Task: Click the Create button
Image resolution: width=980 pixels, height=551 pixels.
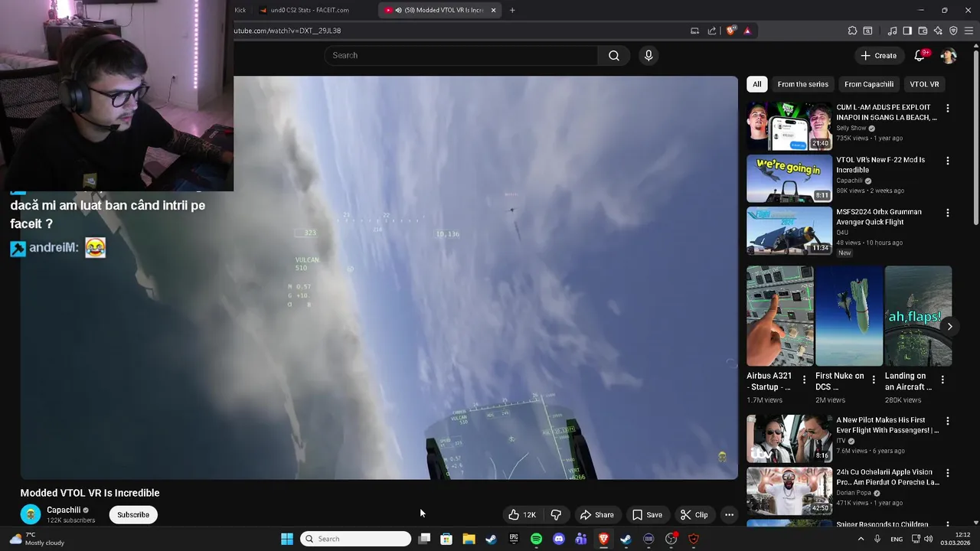Action: (878, 55)
